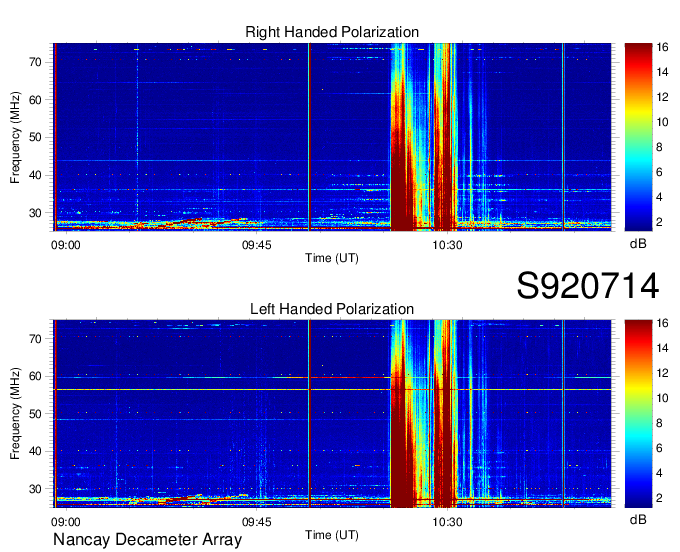
Task: Click the 'Right Handed Polarization' plot title
Action: 332,32
